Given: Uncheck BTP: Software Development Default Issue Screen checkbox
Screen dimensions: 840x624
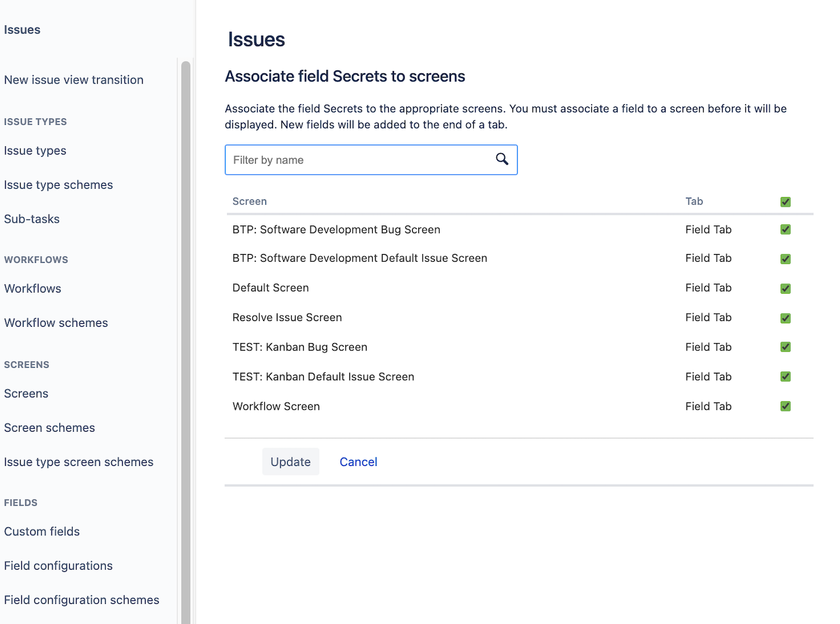Looking at the screenshot, I should click(x=786, y=259).
